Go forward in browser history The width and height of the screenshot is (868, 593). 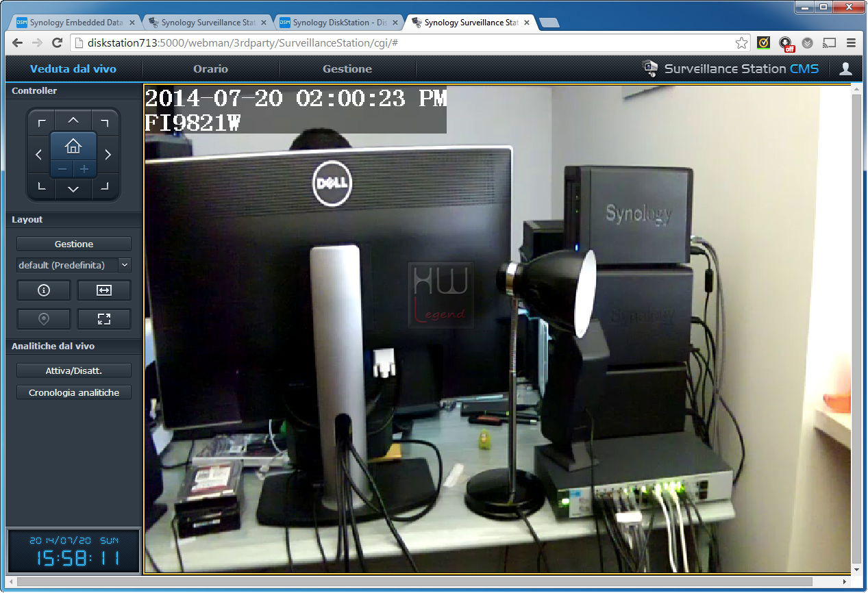tap(38, 42)
